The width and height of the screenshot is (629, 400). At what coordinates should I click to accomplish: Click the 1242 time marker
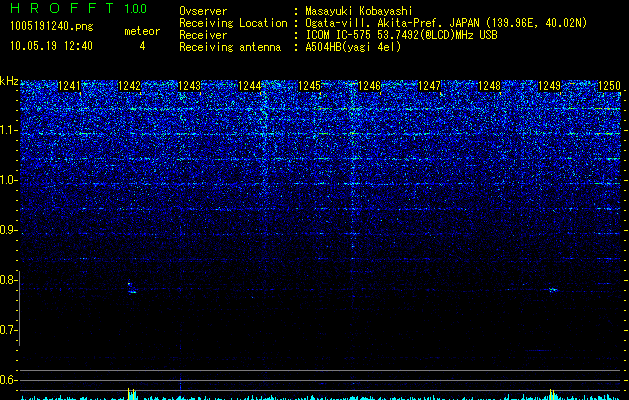(x=129, y=86)
